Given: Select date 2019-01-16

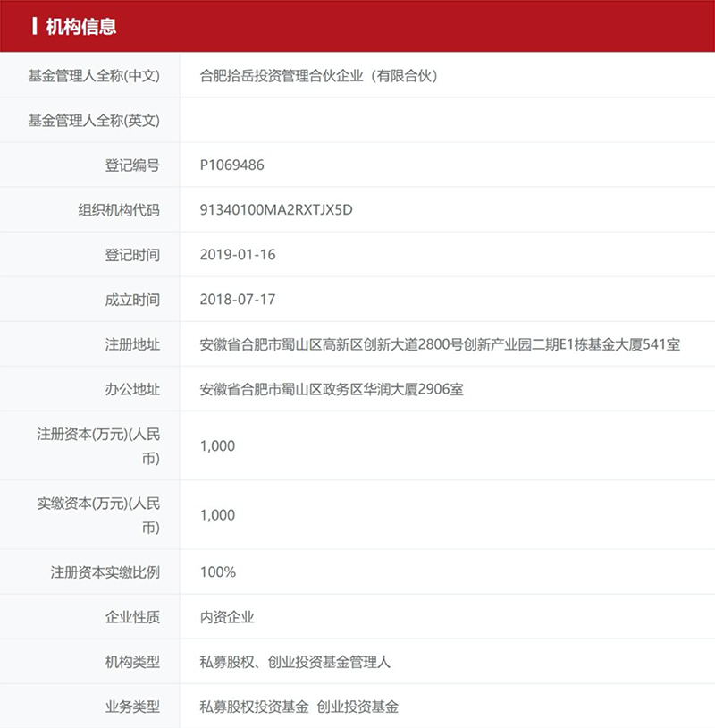Looking at the screenshot, I should coord(238,254).
